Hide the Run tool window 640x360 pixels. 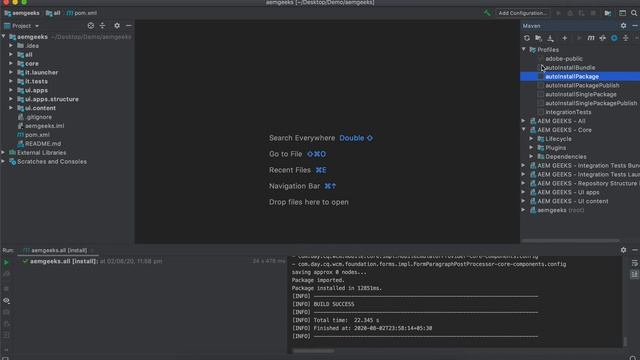click(635, 250)
